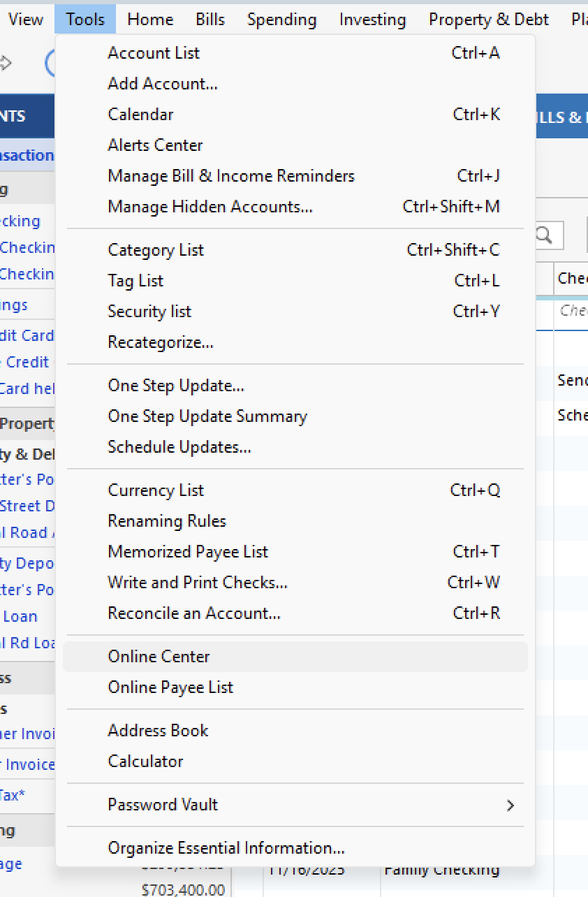Open the Memorized Payee List

(x=187, y=551)
